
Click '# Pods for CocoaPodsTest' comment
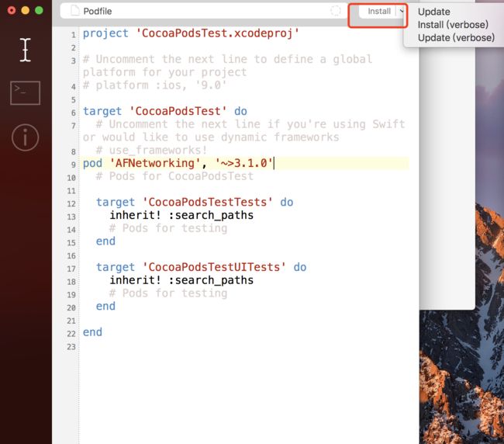pyautogui.click(x=174, y=176)
